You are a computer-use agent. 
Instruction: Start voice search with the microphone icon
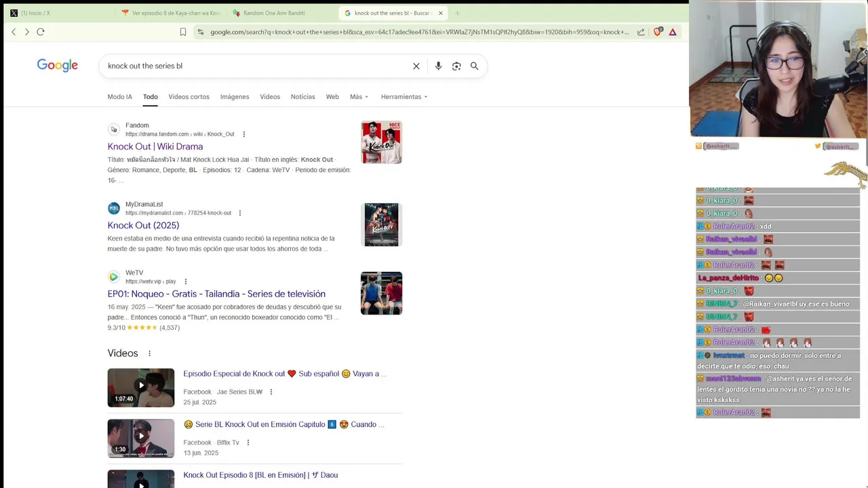point(438,66)
